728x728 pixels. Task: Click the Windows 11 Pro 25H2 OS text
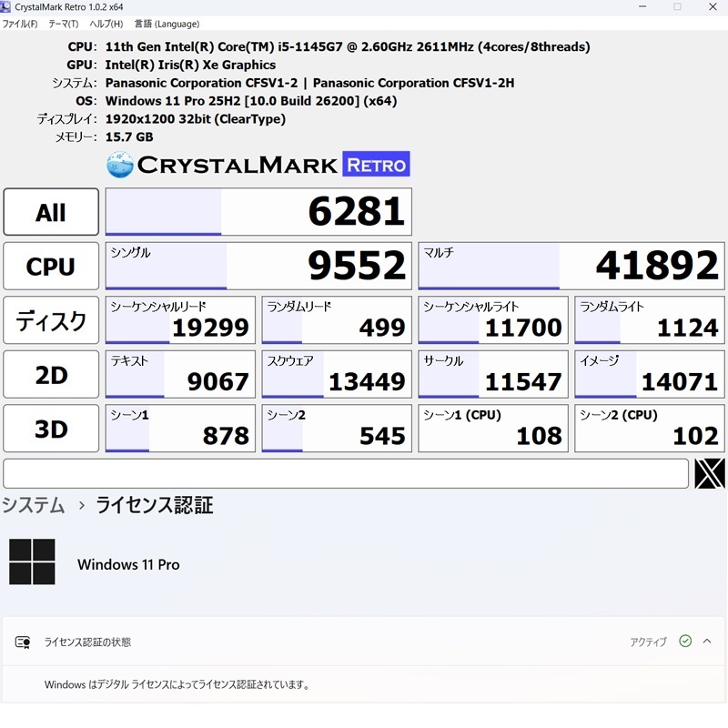click(251, 101)
